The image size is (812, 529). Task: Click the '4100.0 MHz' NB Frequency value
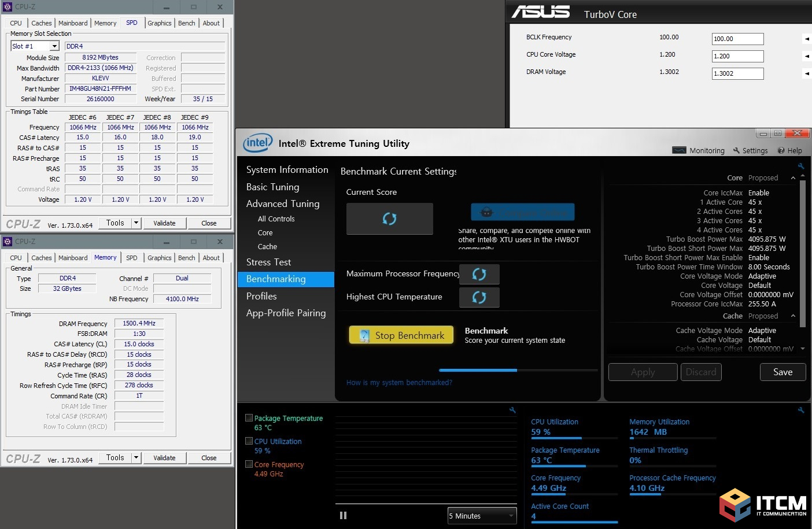pyautogui.click(x=182, y=299)
